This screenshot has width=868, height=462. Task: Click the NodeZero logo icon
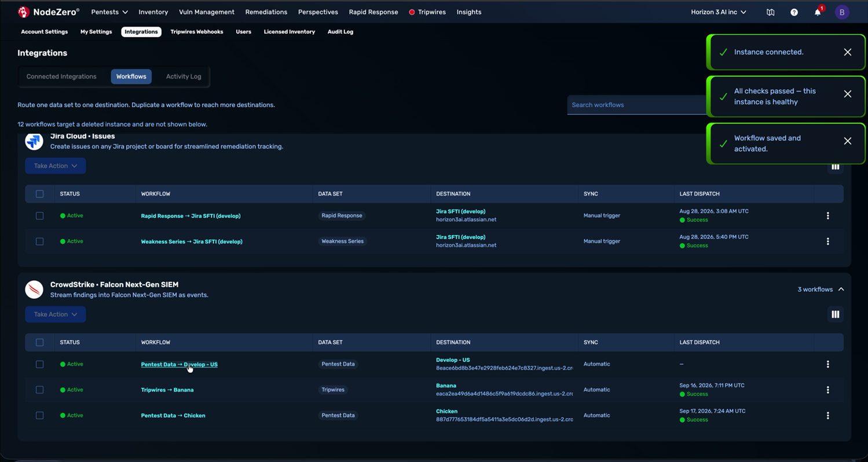coord(24,12)
